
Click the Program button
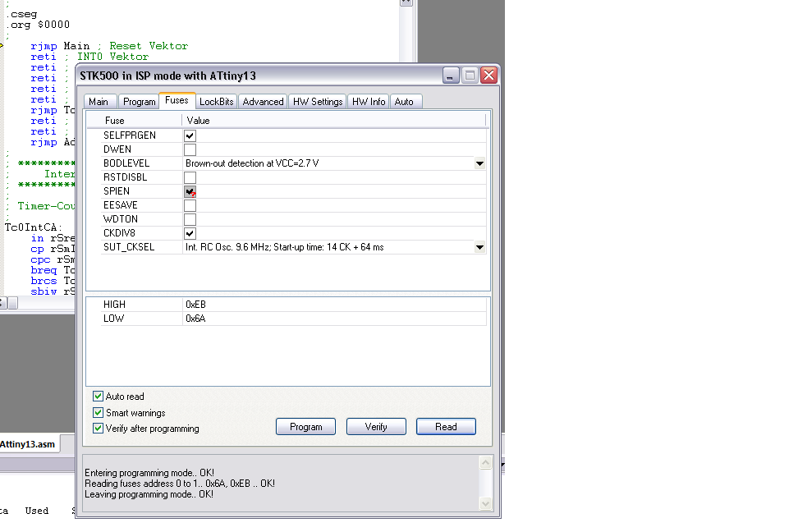[x=306, y=427]
